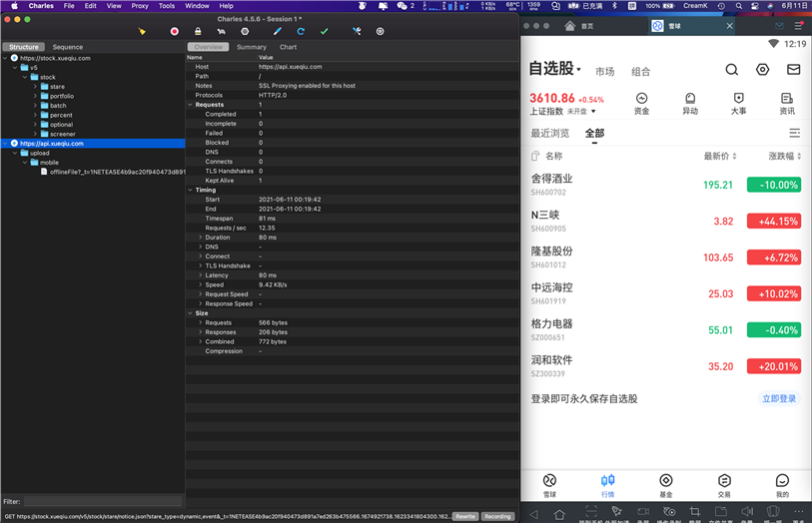
Task: Open Tools menu in menu bar
Action: pyautogui.click(x=166, y=6)
